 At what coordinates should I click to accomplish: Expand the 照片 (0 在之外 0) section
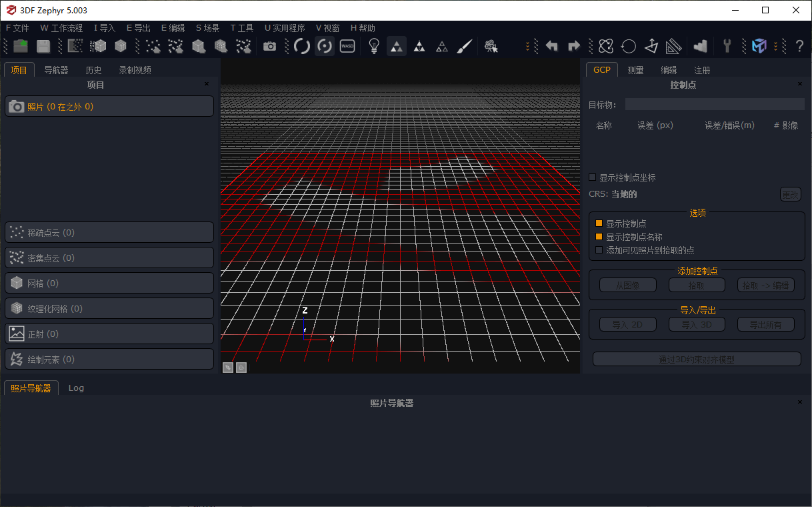tap(109, 107)
